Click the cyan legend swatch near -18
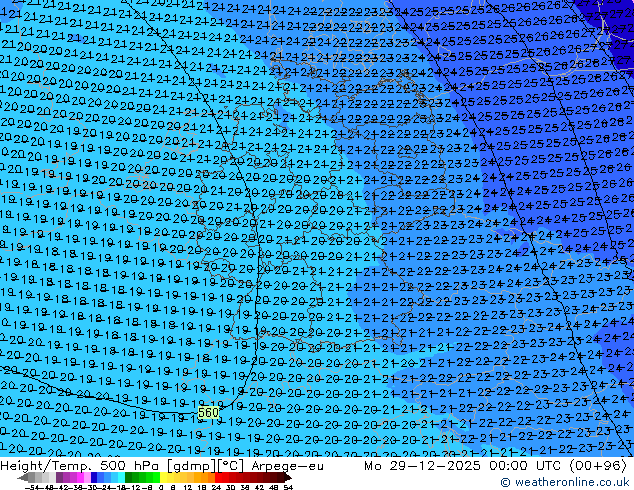 coord(121,478)
